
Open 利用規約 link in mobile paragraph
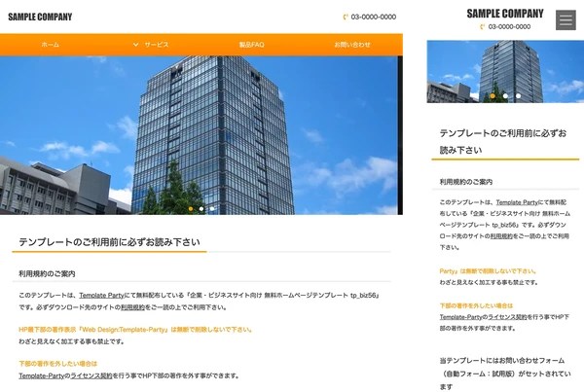501,236
